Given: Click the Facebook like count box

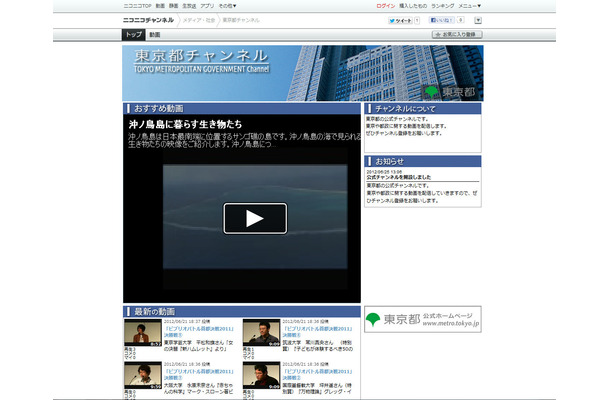Looking at the screenshot, I should pyautogui.click(x=461, y=20).
